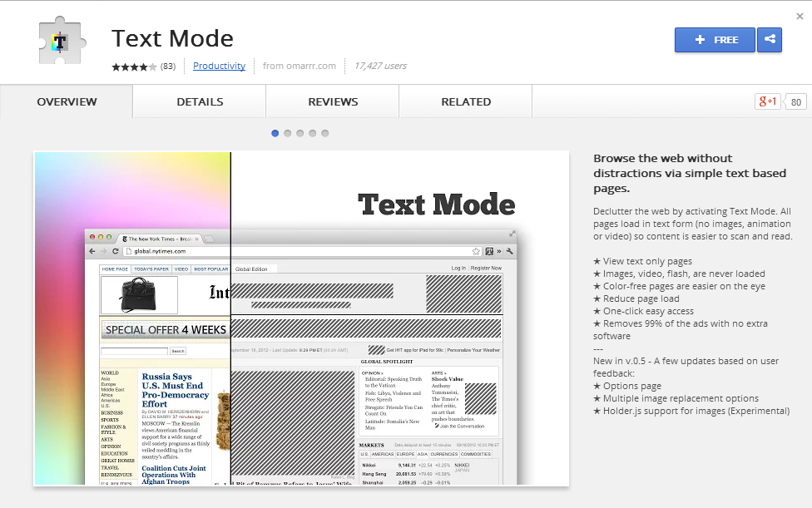Click the "Options page" feature line
This screenshot has height=508, width=812.
[627, 386]
